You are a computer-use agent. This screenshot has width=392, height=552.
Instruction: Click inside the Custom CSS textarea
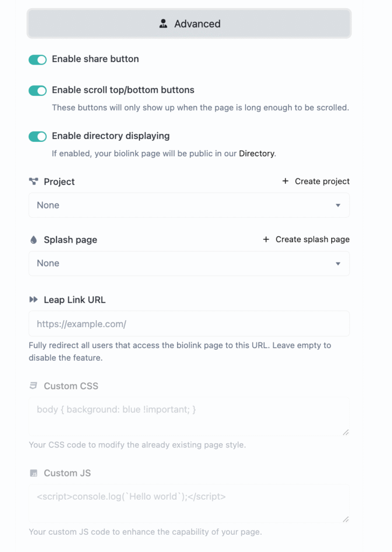tap(189, 416)
